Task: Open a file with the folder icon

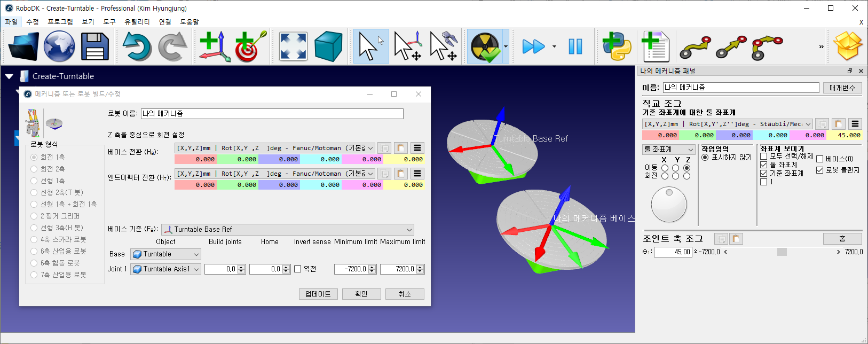Action: [24, 46]
